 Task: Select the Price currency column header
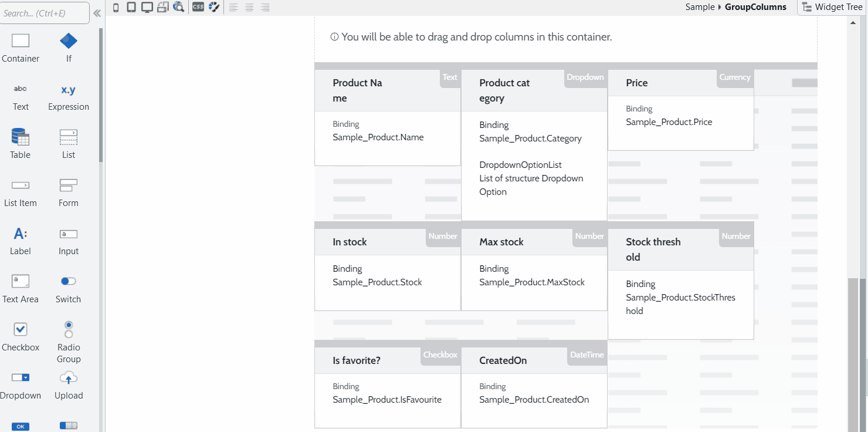tap(637, 83)
